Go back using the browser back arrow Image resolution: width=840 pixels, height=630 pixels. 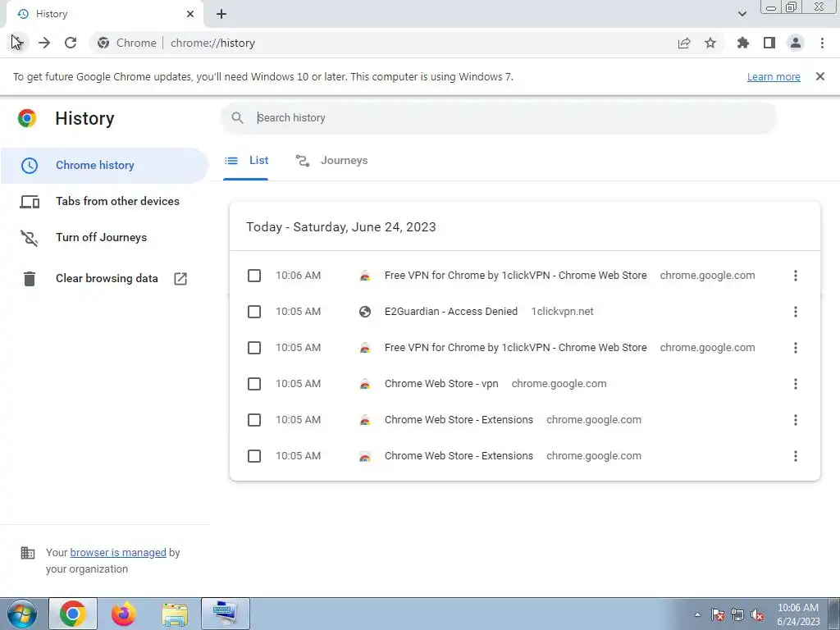(17, 43)
